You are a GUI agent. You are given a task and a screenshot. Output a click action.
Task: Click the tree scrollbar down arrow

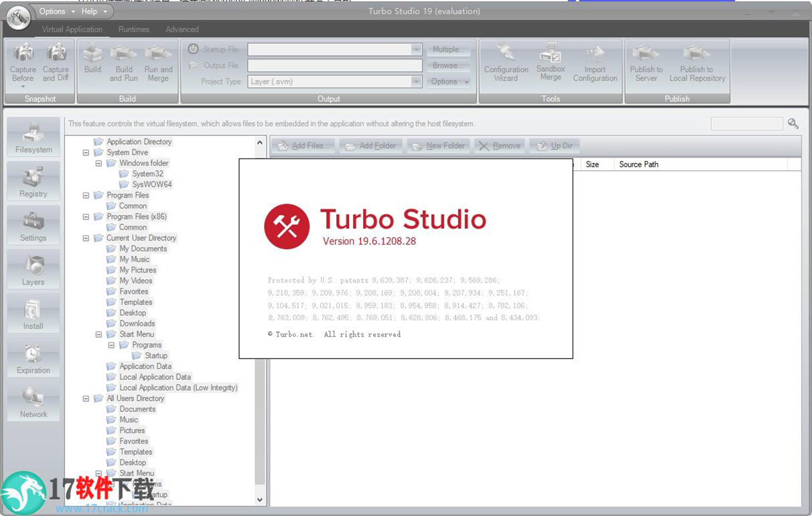[x=260, y=500]
